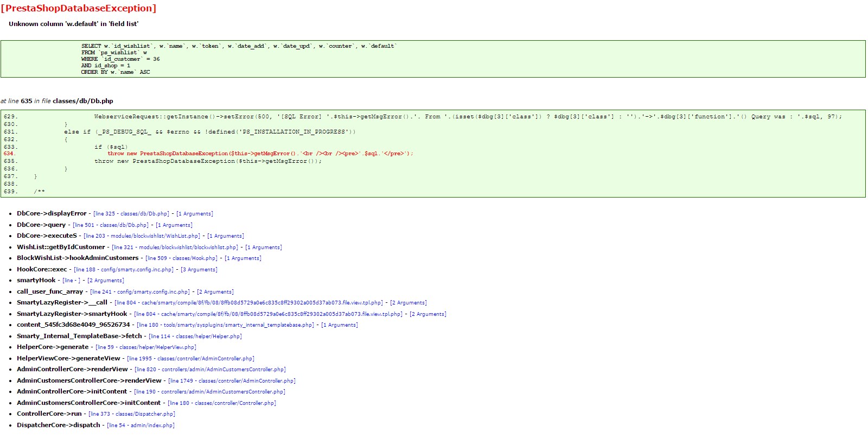Open the line 509 classes/Hook.php link
This screenshot has width=868, height=438.
182,258
